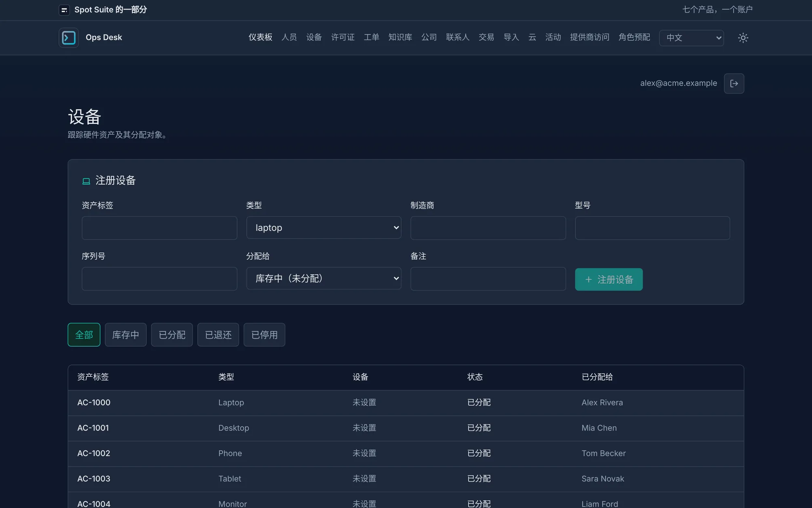Image resolution: width=812 pixels, height=508 pixels.
Task: Focus the 资产标签 input field
Action: (159, 228)
